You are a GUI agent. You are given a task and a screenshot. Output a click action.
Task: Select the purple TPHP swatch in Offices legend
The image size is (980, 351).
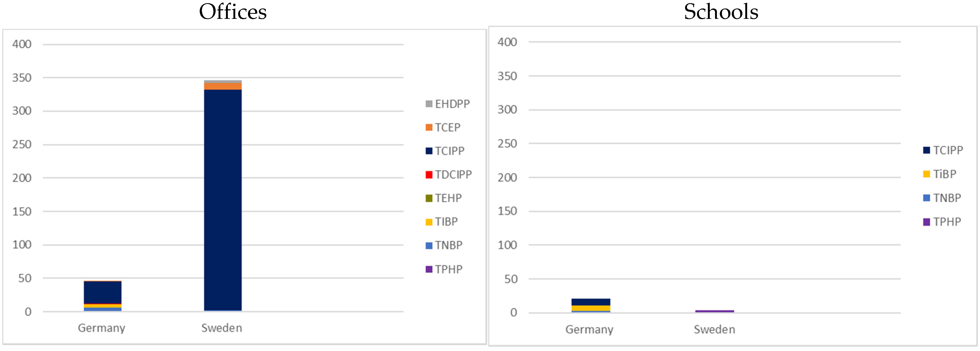[429, 269]
